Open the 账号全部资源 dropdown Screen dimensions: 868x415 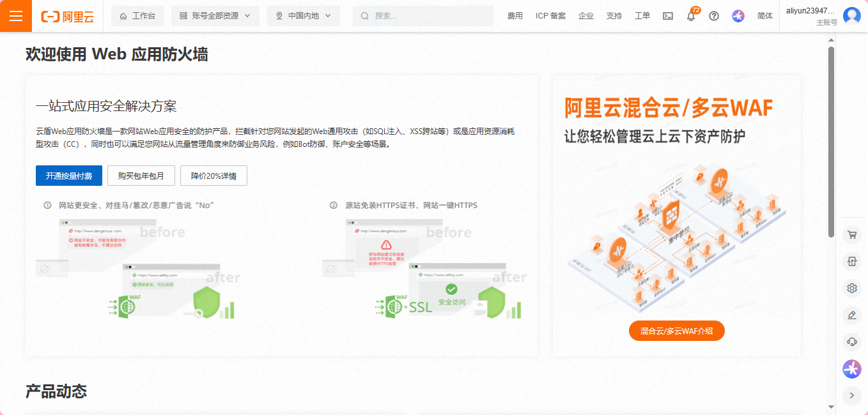[x=215, y=16]
